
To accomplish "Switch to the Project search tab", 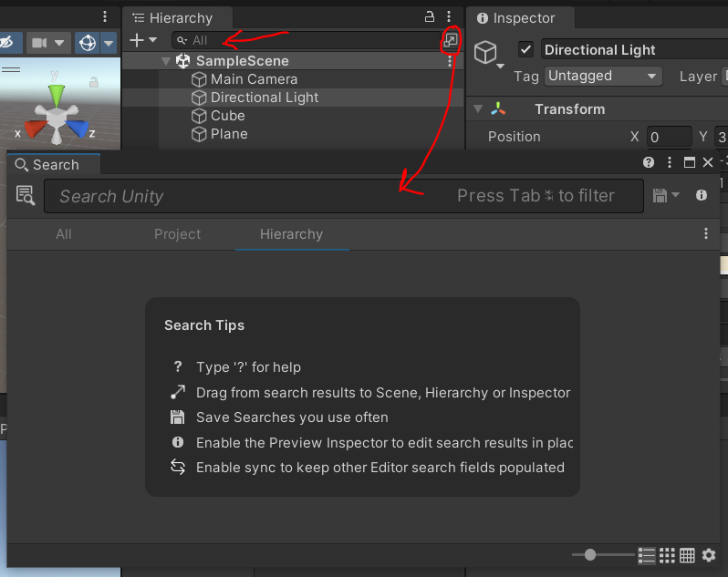I will [177, 234].
